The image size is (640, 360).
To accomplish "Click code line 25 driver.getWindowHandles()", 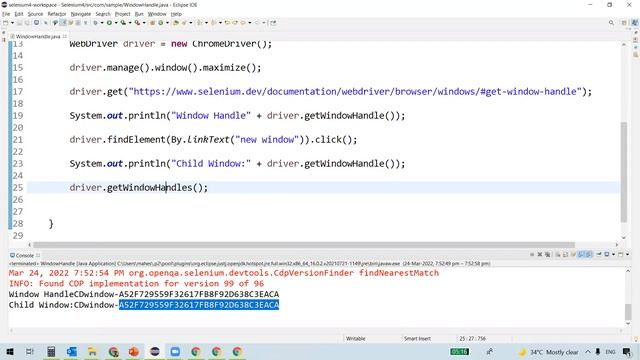I will point(138,187).
